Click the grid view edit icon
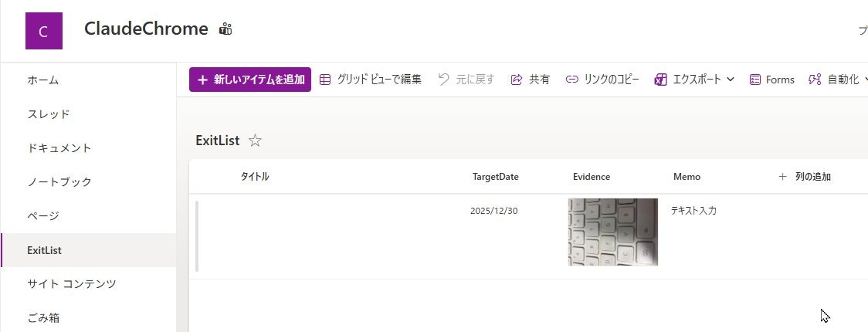This screenshot has width=868, height=332. tap(326, 80)
